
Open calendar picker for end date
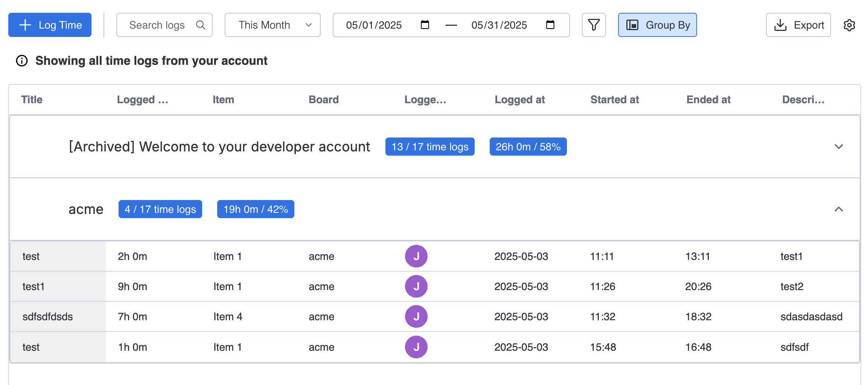pyautogui.click(x=550, y=25)
